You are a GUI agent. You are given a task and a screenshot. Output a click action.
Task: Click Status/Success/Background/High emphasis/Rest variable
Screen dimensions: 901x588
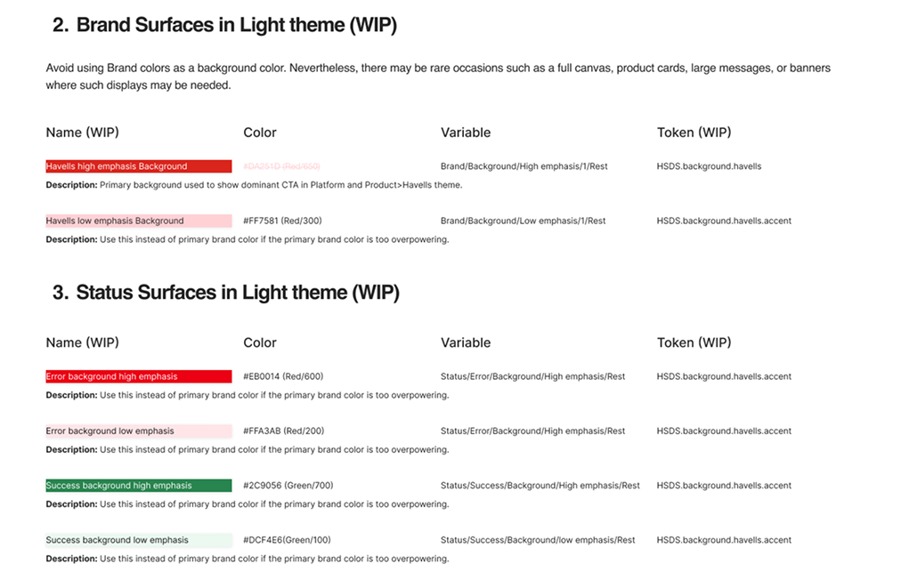point(540,486)
